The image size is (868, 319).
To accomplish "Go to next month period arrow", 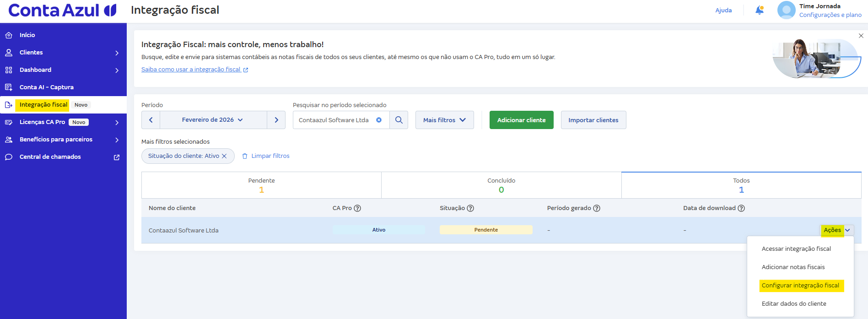I will 276,120.
